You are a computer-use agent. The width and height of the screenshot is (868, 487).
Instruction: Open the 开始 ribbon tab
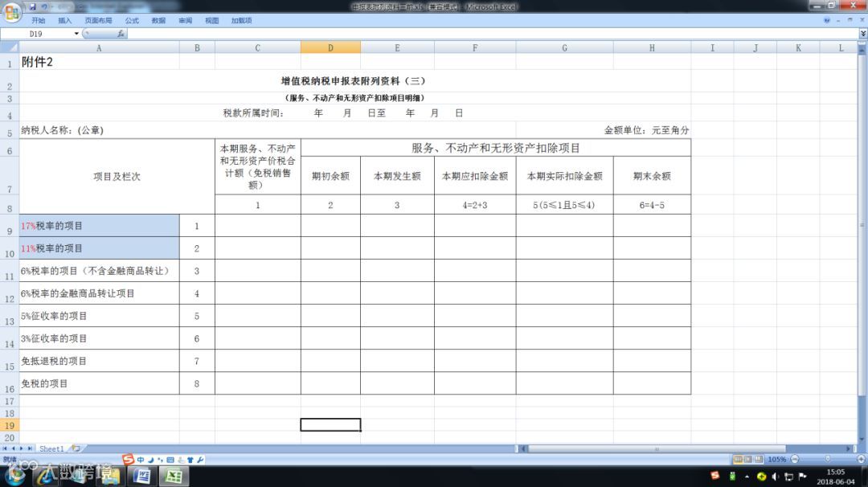point(39,20)
